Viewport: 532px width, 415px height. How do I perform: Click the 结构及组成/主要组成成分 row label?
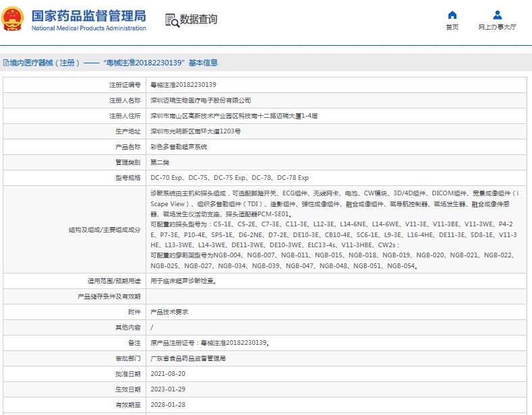105,230
